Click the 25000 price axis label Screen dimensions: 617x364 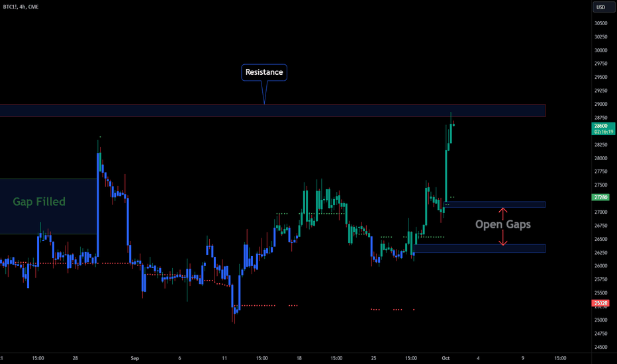(600, 320)
